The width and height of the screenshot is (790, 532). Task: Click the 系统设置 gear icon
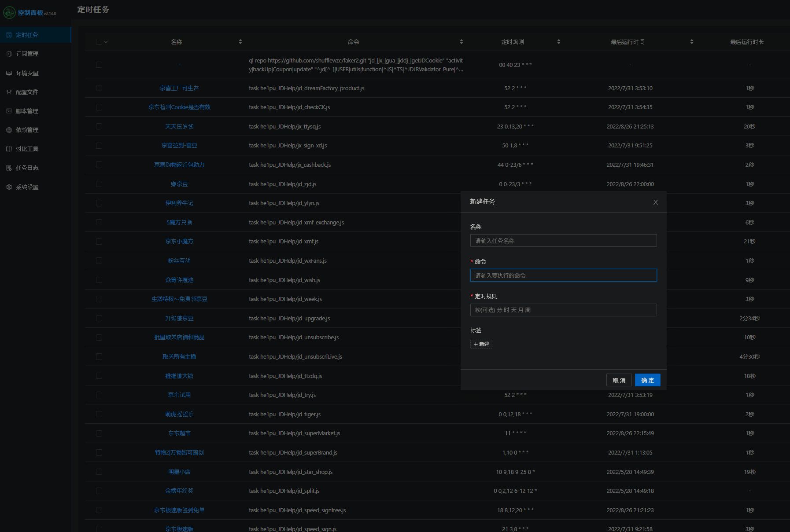pyautogui.click(x=9, y=187)
